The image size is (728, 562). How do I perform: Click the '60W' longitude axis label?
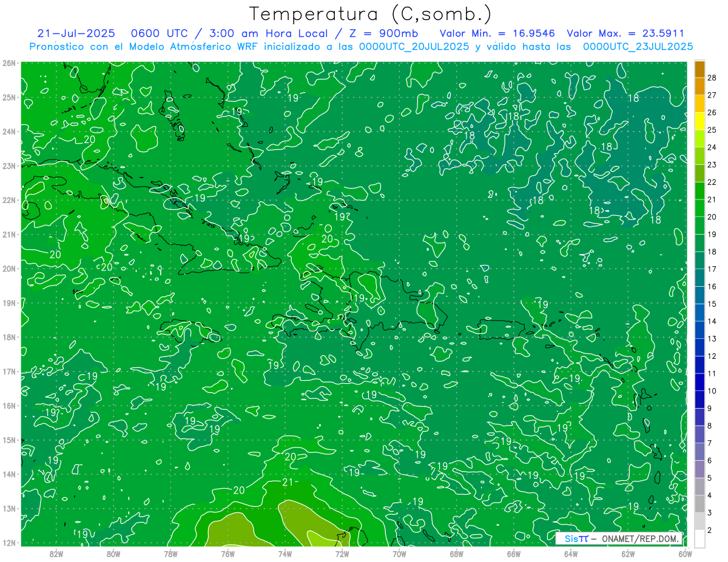tap(686, 554)
